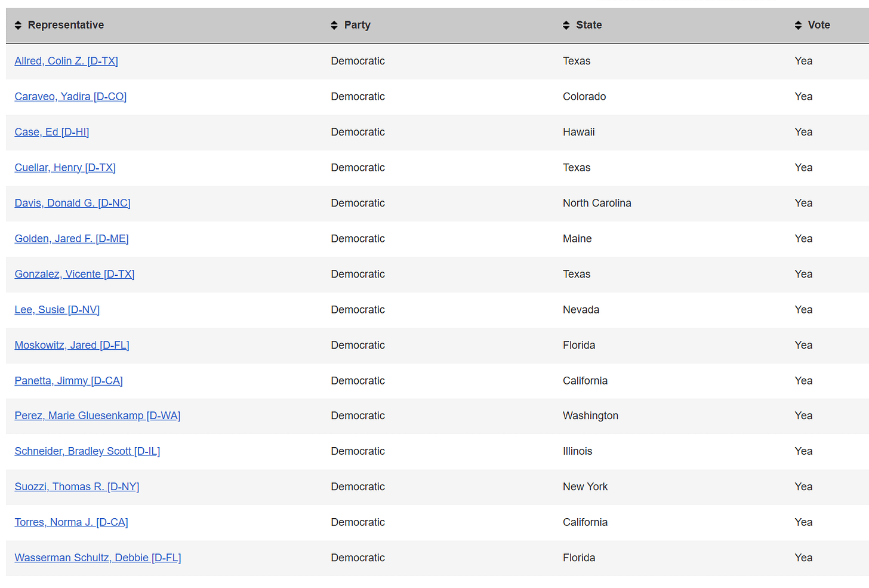Click the Vote column header text
This screenshot has height=588, width=869.
pyautogui.click(x=819, y=25)
